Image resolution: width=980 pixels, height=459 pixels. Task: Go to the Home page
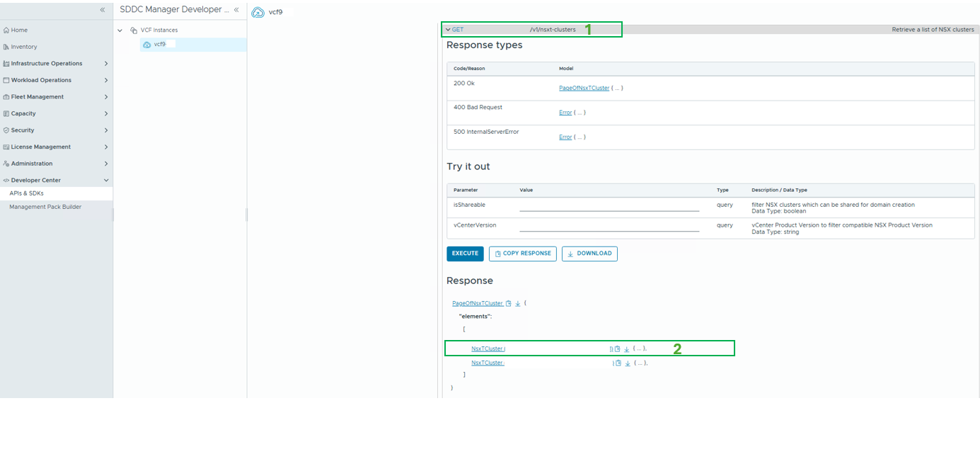[x=19, y=30]
